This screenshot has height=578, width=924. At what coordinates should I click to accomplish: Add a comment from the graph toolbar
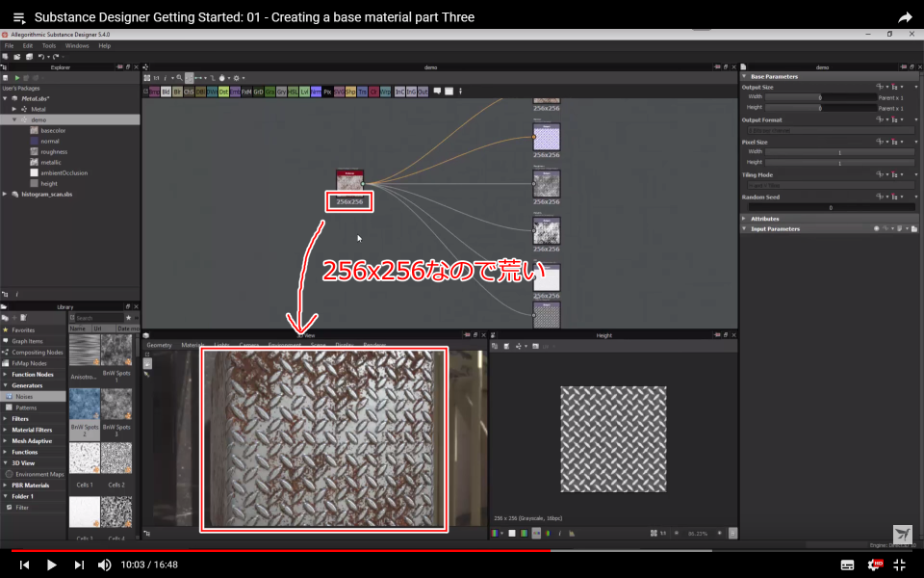pyautogui.click(x=437, y=91)
